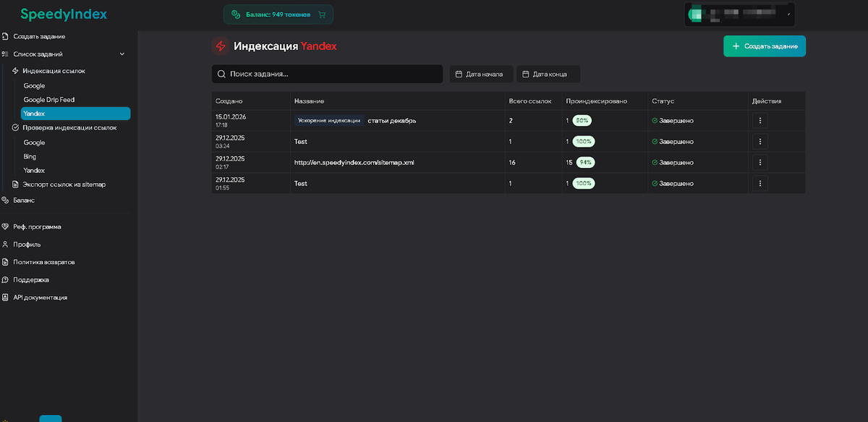Open actions menu for статьи декабрь row

pyautogui.click(x=759, y=121)
